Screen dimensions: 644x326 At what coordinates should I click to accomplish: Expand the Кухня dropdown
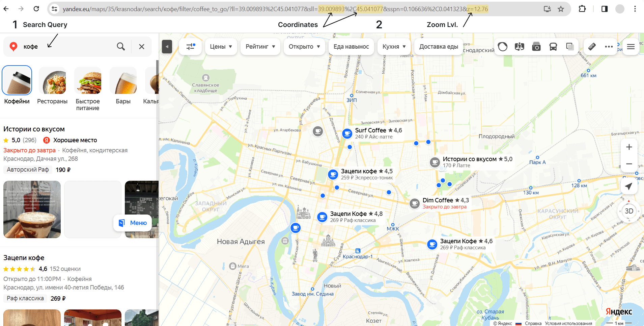click(394, 47)
